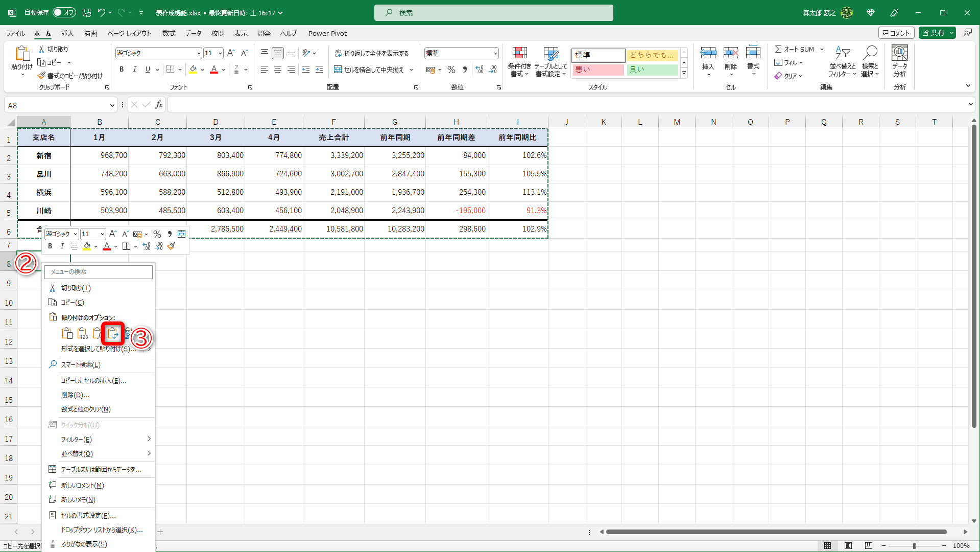Viewport: 980px width, 552px height.
Task: Click the ribbon percent style icon
Action: pos(451,70)
